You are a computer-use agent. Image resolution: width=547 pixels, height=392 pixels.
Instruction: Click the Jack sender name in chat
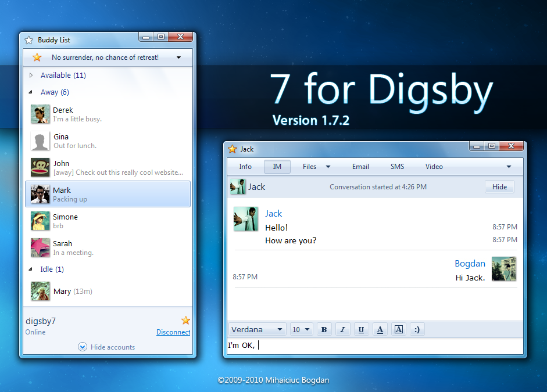[x=273, y=213]
